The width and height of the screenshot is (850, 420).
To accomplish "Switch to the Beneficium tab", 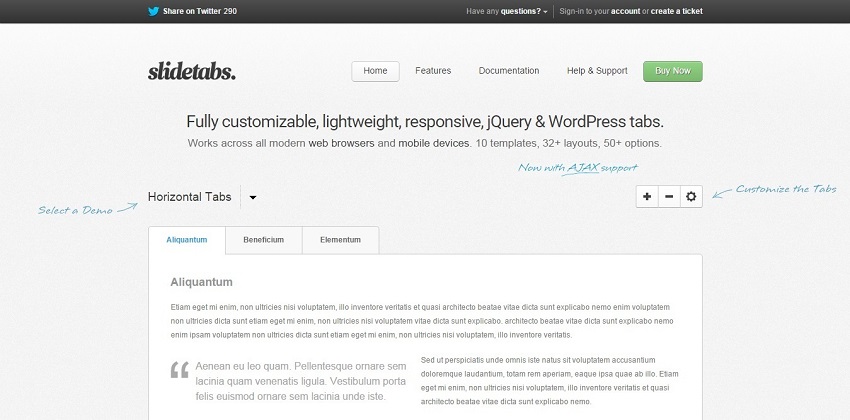I will [263, 240].
